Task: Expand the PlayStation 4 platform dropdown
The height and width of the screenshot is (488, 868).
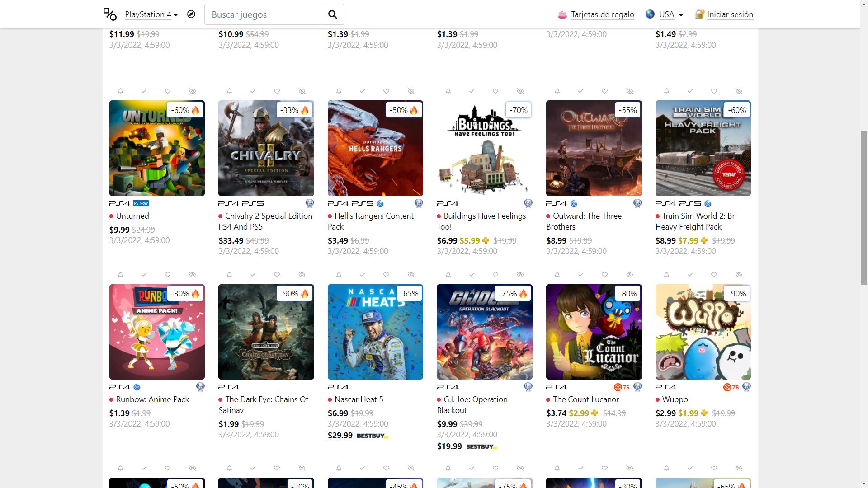Action: point(151,14)
